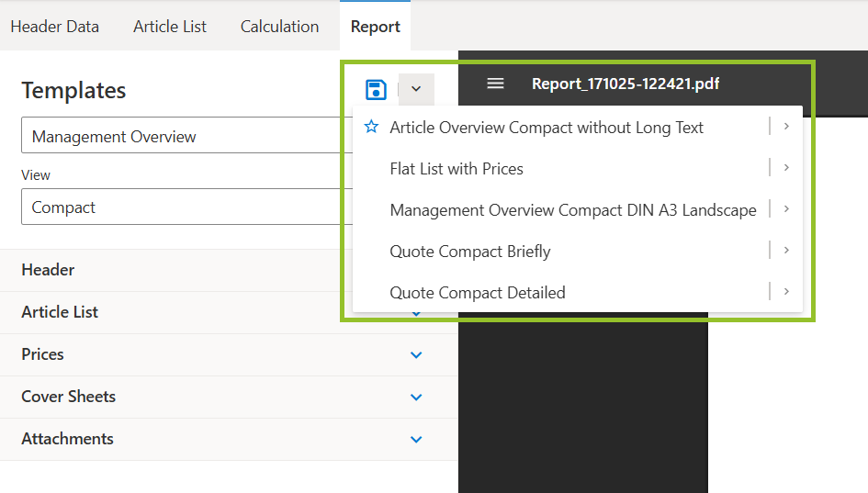Switch to the Calculation tab
The height and width of the screenshot is (493, 868).
point(279,27)
